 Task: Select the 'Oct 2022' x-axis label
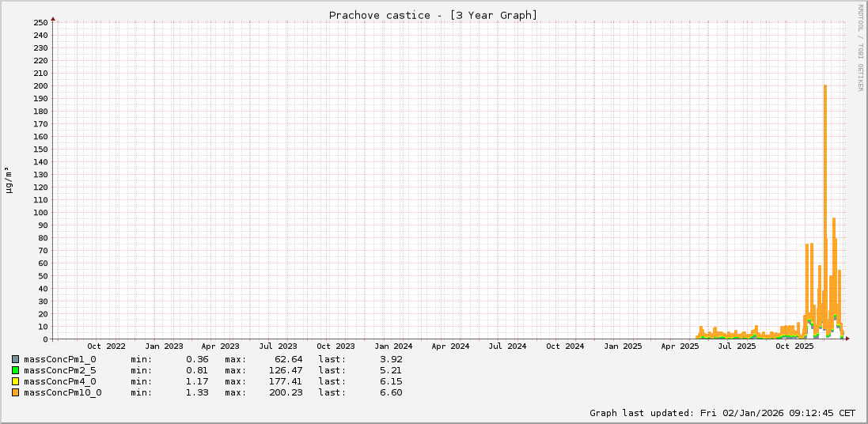(106, 346)
